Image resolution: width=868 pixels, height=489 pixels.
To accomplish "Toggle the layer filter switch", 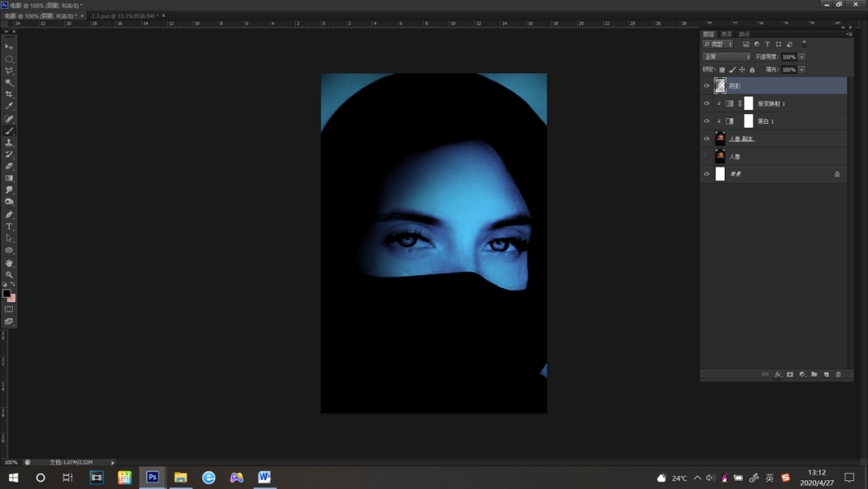I will tap(805, 43).
